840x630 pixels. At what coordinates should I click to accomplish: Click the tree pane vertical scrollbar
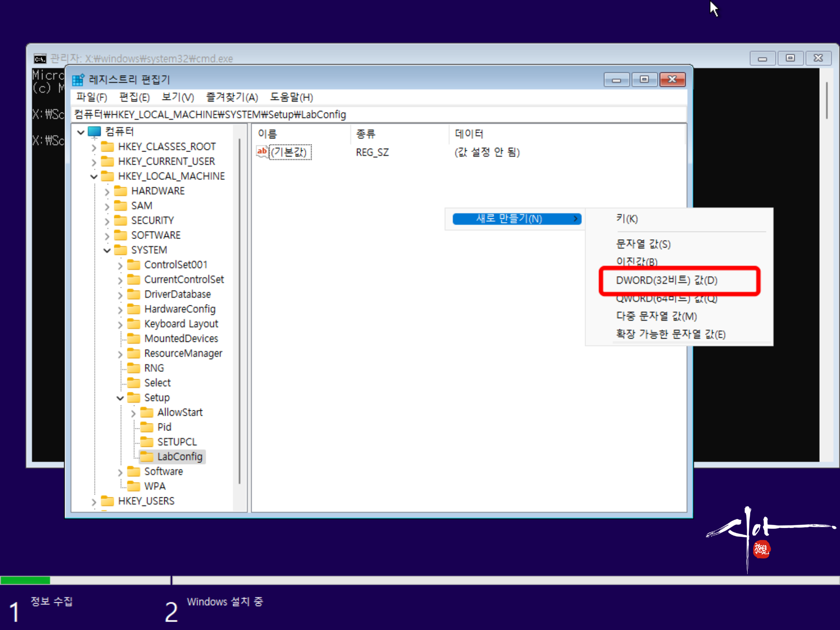pos(239,311)
